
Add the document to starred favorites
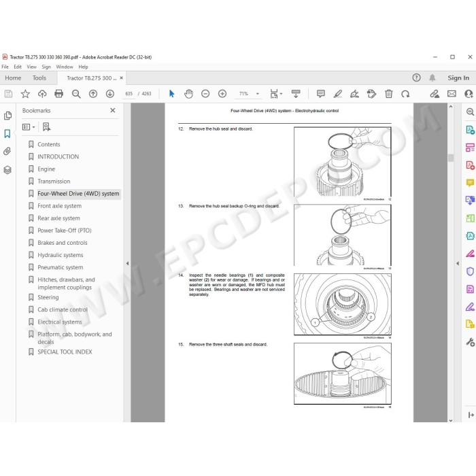coord(25,94)
